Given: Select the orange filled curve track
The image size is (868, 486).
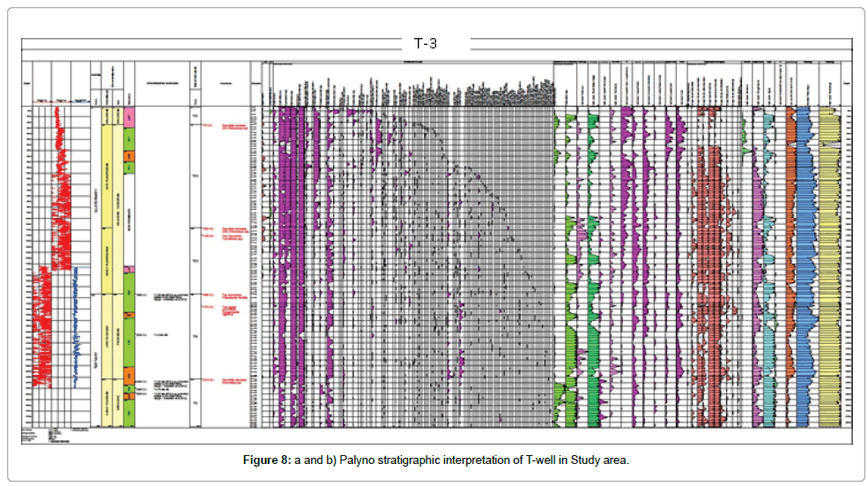Looking at the screenshot, I should pyautogui.click(x=790, y=265).
